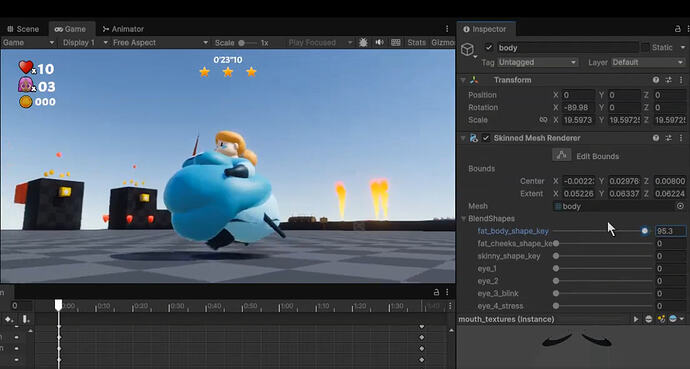
Task: Open the reflection sphere dropdown arrow in preview
Action: pos(682,319)
